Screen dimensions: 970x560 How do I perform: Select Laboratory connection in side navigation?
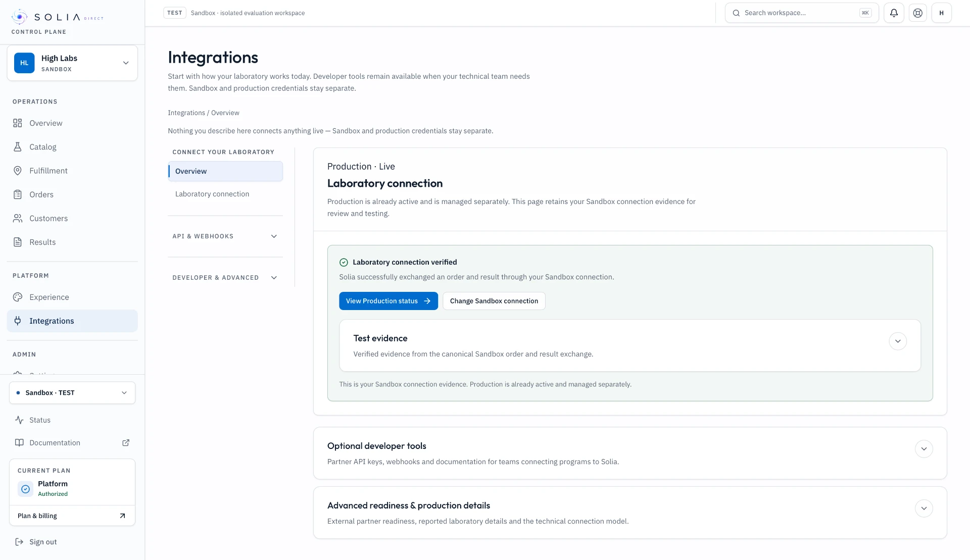pyautogui.click(x=225, y=194)
